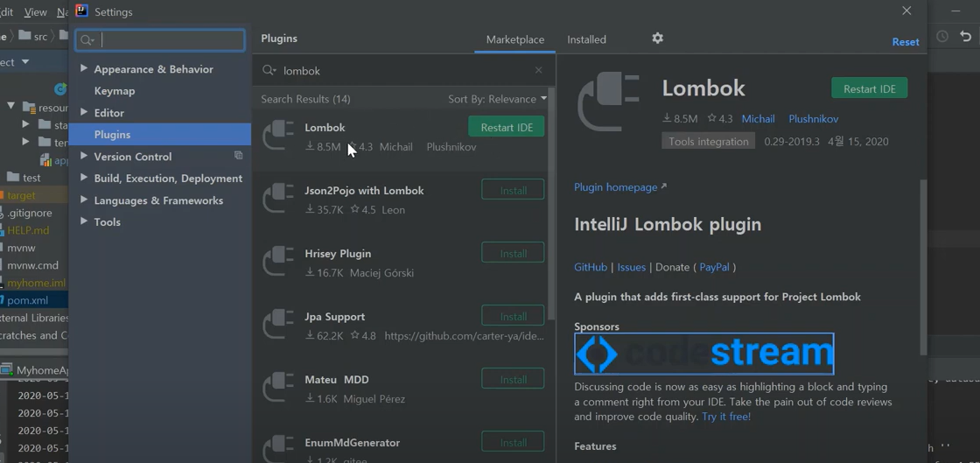Screen dimensions: 980x463
Task: Clear the lombok search with the X icon
Action: (539, 70)
